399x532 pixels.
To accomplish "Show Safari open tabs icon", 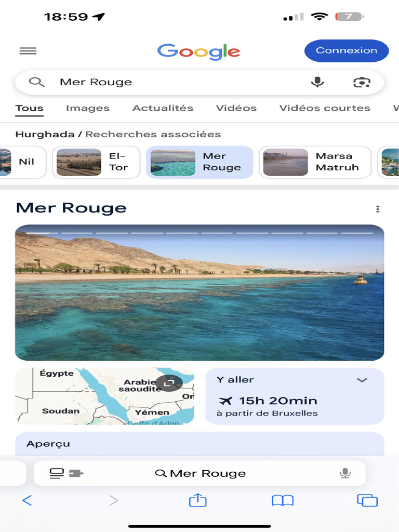I will tap(367, 500).
